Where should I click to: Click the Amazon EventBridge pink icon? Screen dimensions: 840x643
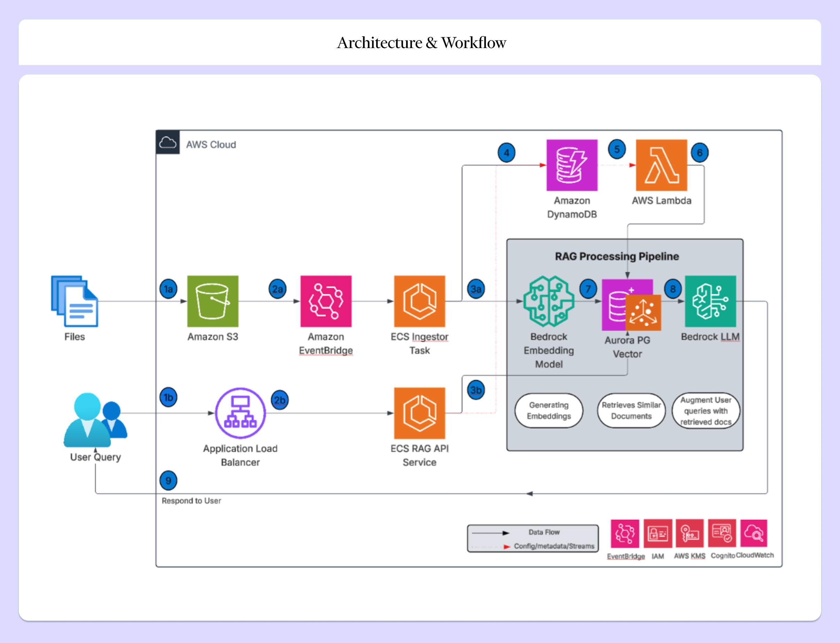(326, 301)
